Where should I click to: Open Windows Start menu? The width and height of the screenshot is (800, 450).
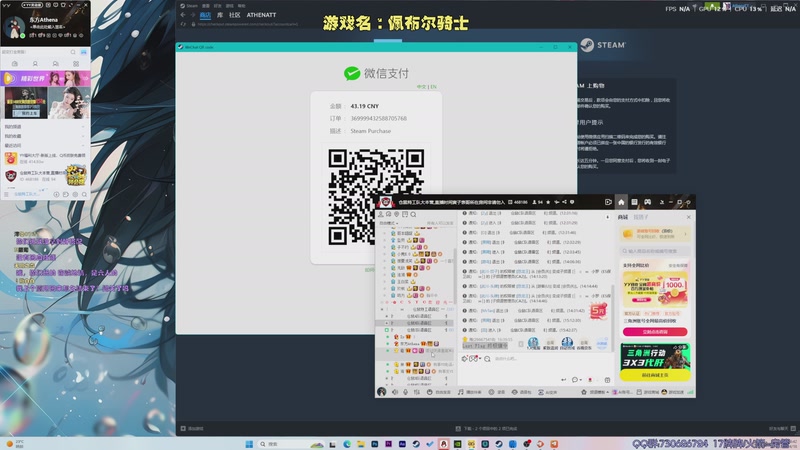249,444
